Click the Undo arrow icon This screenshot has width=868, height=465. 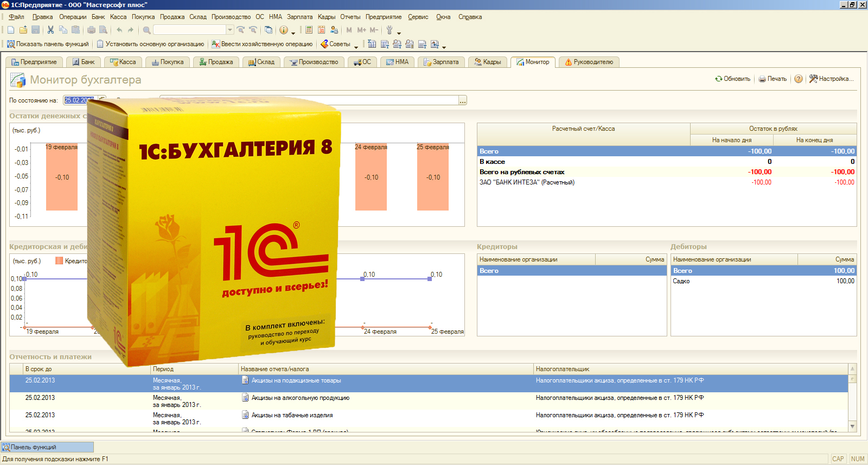tap(119, 30)
